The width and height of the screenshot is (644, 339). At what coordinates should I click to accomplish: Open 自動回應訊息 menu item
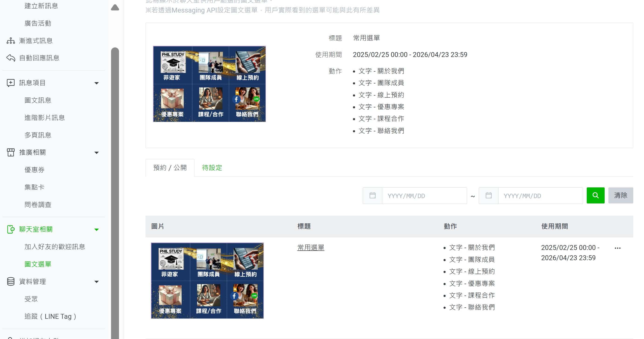[x=39, y=58]
